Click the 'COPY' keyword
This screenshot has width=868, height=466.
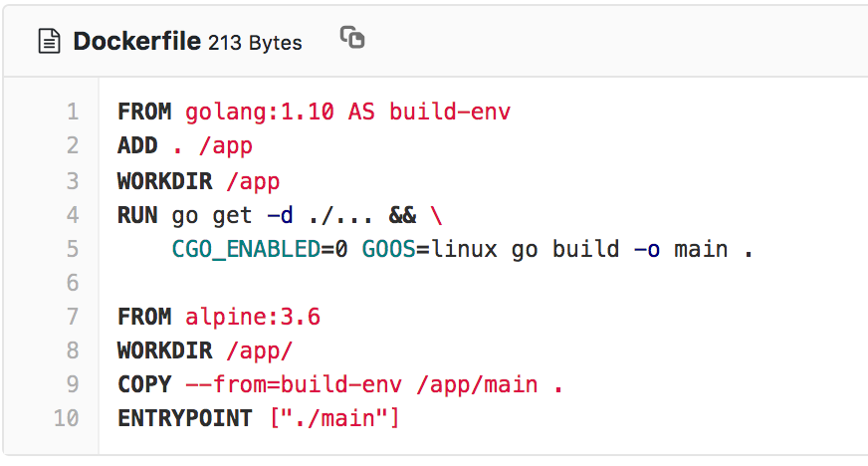click(x=144, y=384)
